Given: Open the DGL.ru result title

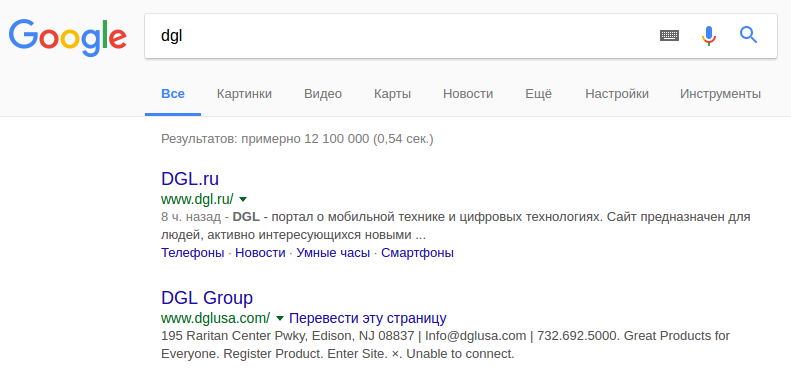Looking at the screenshot, I should (x=190, y=179).
